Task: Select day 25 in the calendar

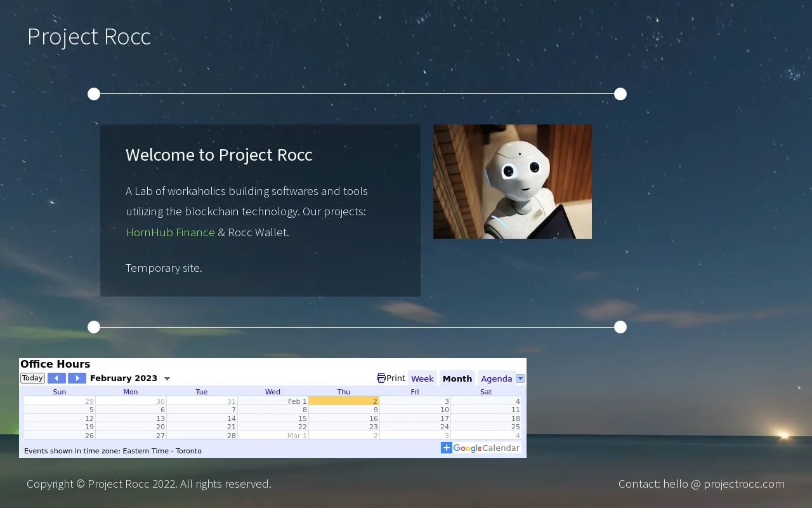Action: click(486, 427)
